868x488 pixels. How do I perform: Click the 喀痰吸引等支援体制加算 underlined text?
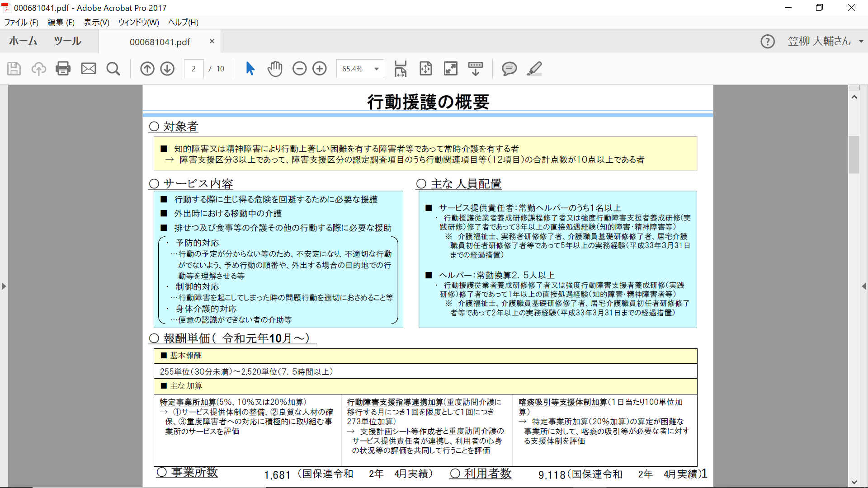pyautogui.click(x=563, y=402)
